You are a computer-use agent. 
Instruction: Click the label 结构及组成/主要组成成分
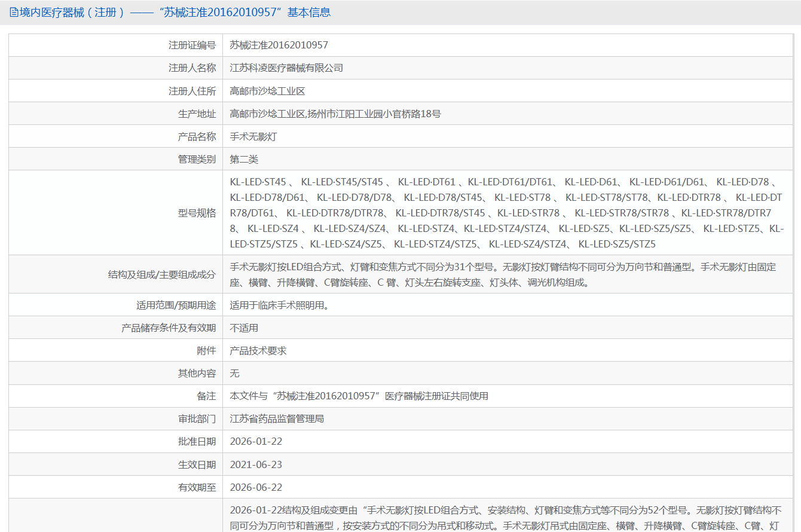pyautogui.click(x=162, y=274)
